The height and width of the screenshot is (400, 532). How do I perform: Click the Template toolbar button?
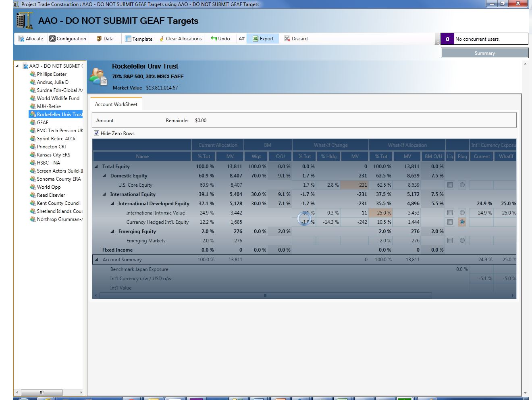[139, 39]
